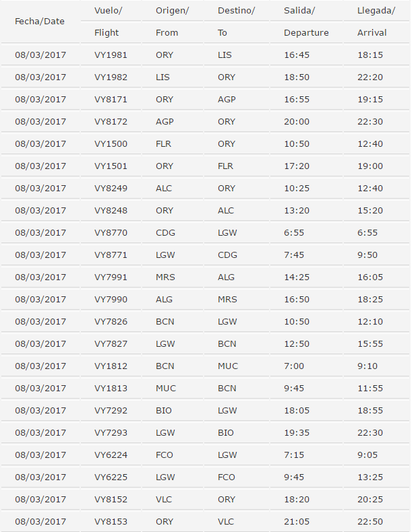The image size is (418, 532).
Task: Click CDG origin in VY8770 row
Action: [x=165, y=233]
